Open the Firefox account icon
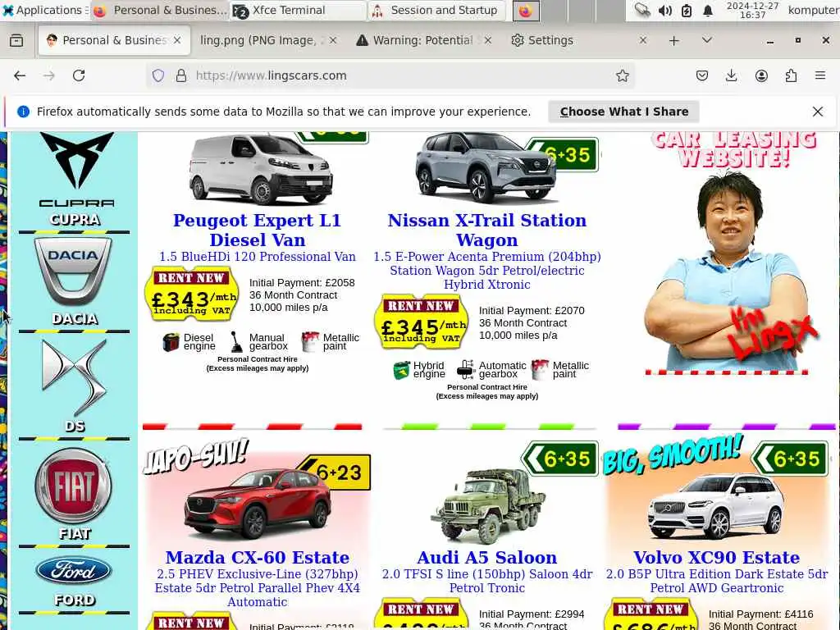This screenshot has width=840, height=630. coord(761,75)
